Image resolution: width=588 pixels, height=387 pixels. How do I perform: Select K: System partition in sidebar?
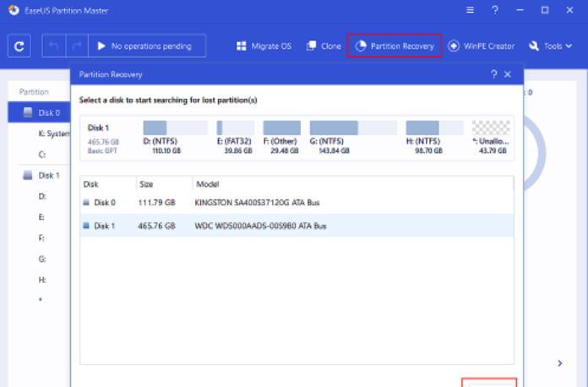click(54, 134)
